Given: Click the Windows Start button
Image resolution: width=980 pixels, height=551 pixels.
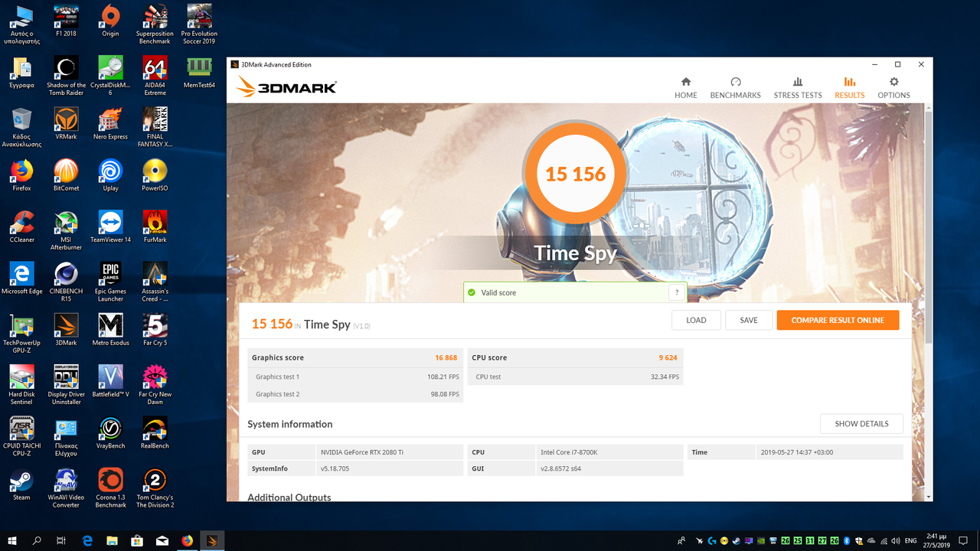Looking at the screenshot, I should (x=12, y=540).
